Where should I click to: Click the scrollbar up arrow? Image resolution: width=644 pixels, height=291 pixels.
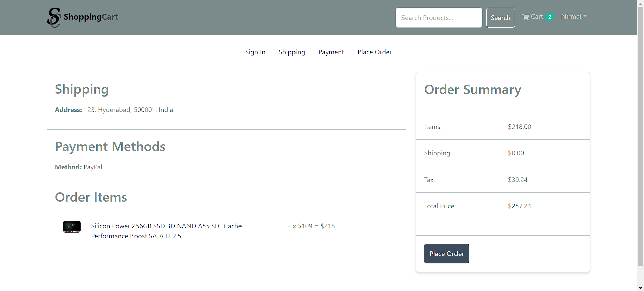[x=641, y=3]
